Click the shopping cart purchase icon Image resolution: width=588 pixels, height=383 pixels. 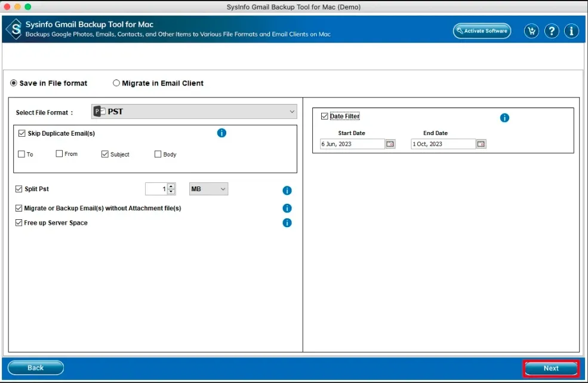(532, 31)
